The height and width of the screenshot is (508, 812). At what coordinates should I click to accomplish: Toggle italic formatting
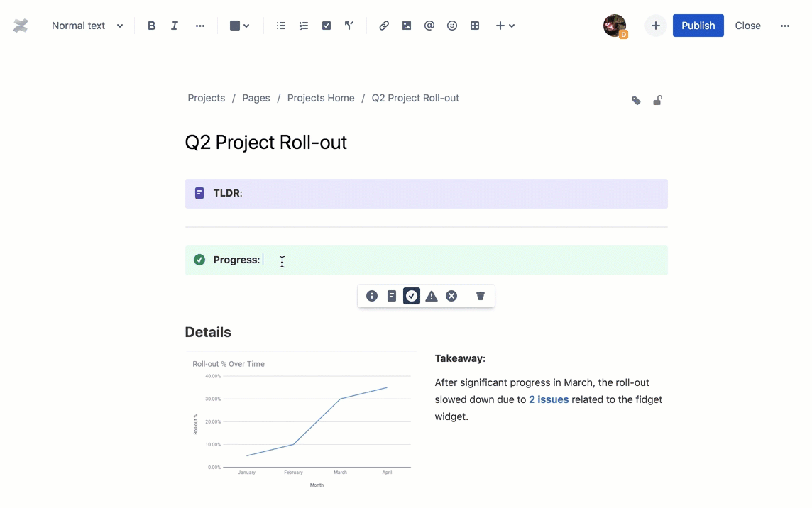pyautogui.click(x=175, y=26)
